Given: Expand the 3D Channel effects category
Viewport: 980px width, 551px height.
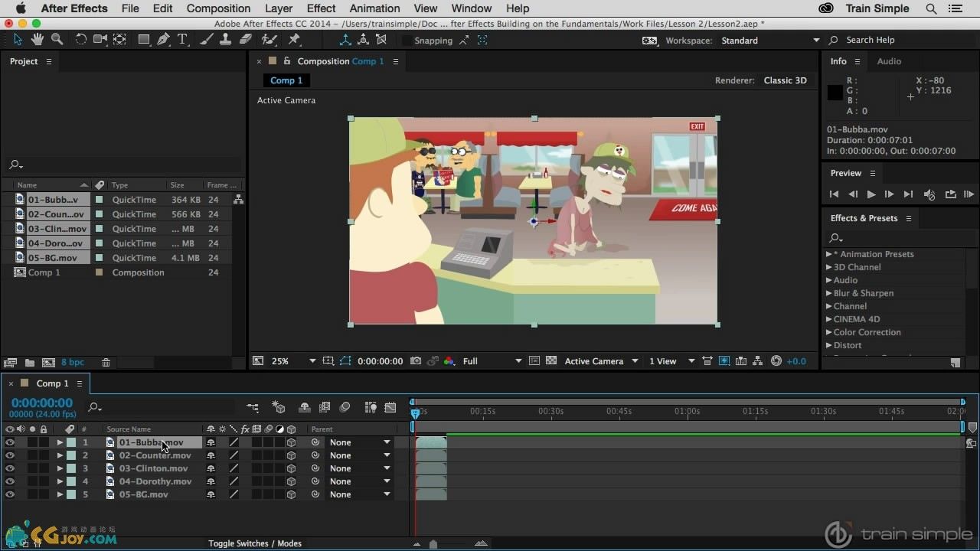Looking at the screenshot, I should pos(828,267).
